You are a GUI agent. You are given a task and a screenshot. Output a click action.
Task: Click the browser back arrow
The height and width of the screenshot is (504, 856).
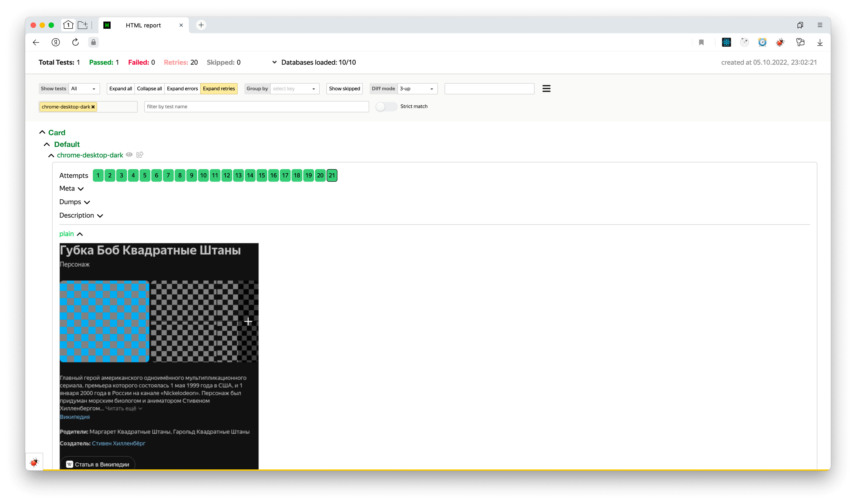(36, 42)
